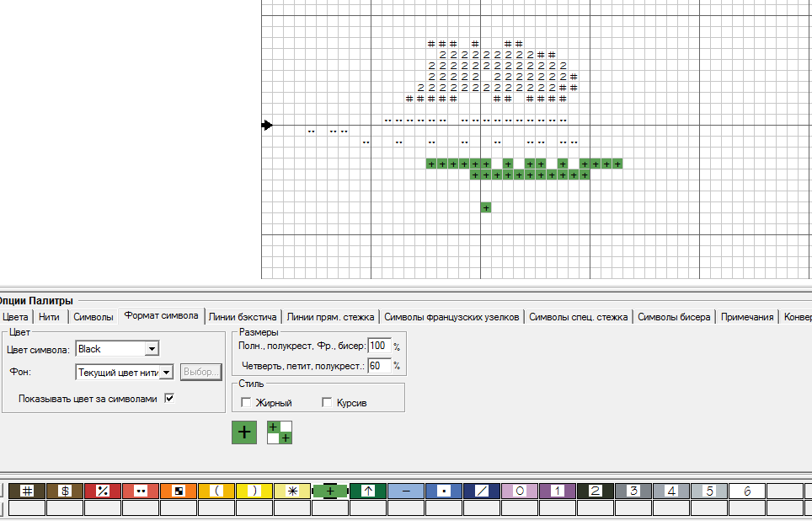Click the quarter-stitch symbol preview icon
Screen dimensions: 812x521
[x=280, y=432]
